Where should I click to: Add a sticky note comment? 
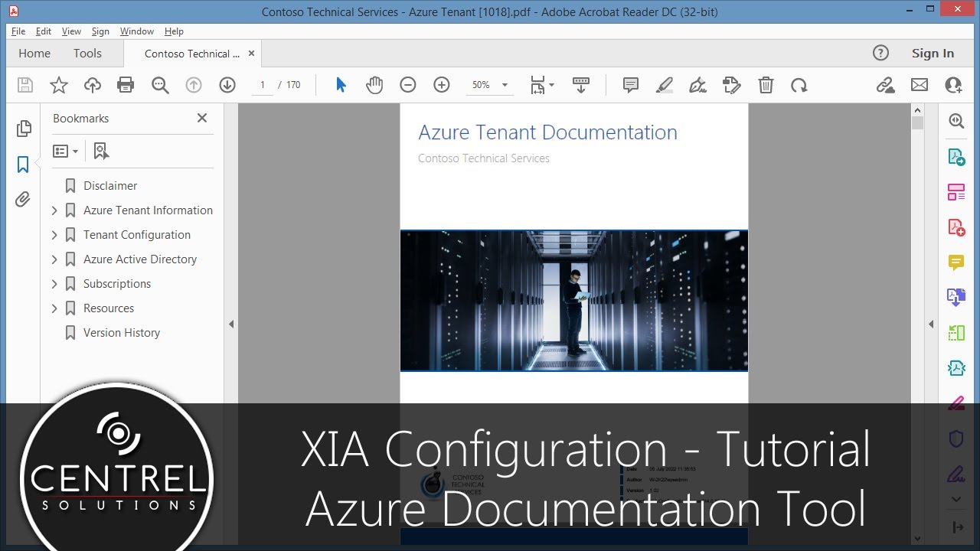(631, 85)
